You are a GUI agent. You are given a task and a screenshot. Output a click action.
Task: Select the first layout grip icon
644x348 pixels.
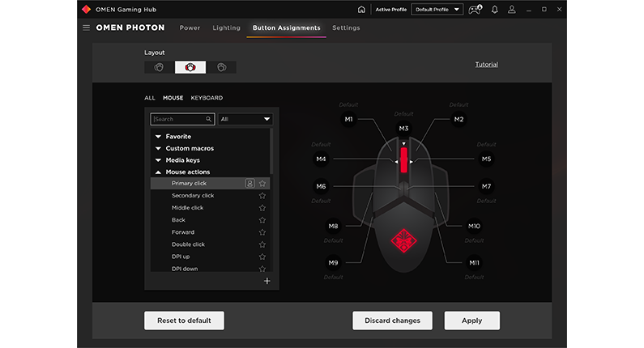click(x=159, y=67)
